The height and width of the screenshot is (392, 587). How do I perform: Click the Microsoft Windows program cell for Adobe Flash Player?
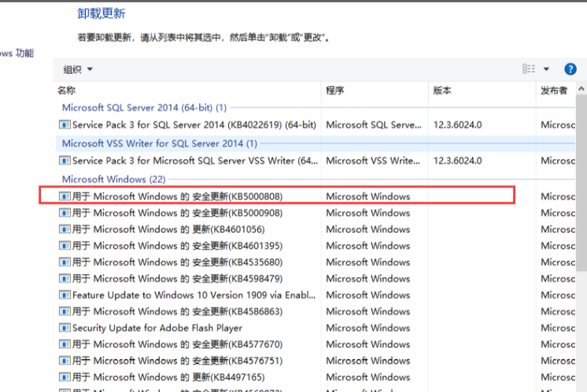(368, 328)
